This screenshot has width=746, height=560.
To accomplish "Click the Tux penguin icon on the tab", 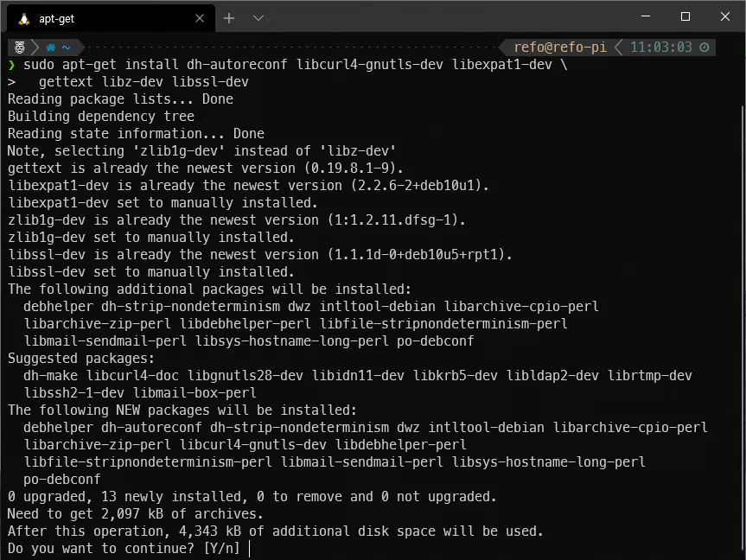I will tap(23, 17).
